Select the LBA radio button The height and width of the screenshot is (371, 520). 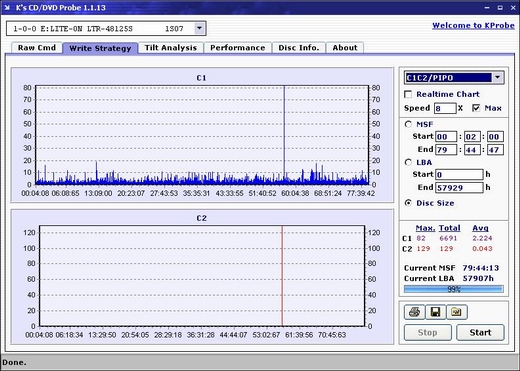coord(408,162)
